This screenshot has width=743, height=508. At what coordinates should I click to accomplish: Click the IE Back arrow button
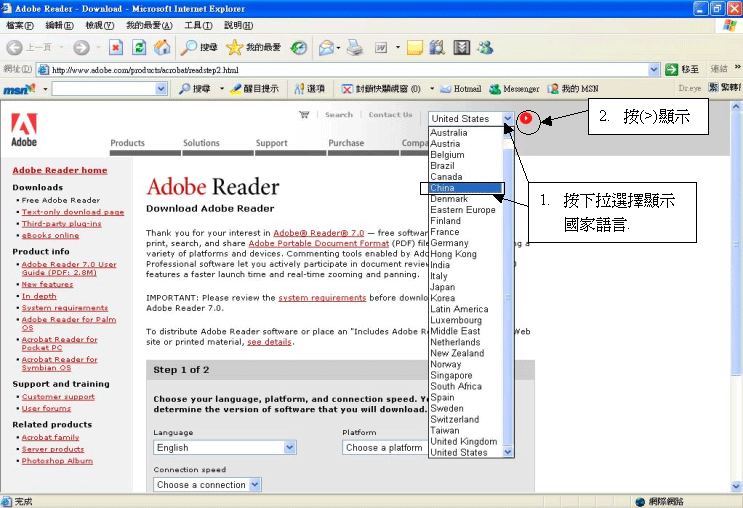click(x=15, y=47)
